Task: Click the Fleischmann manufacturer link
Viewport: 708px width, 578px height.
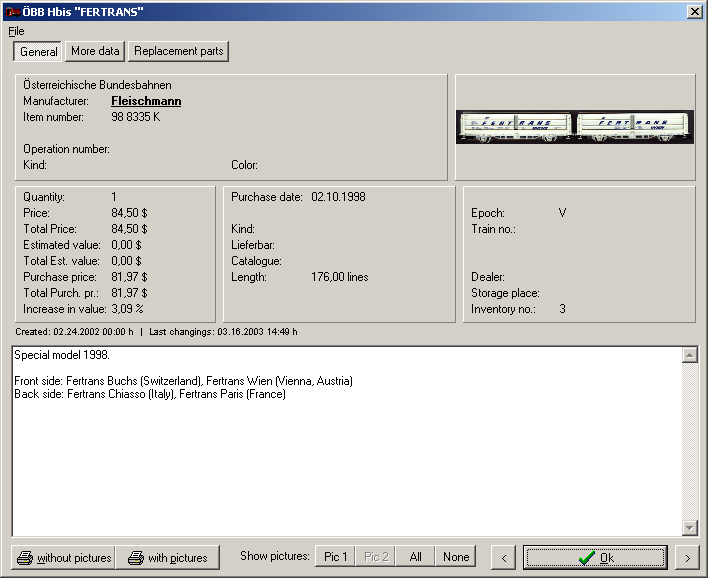Action: pyautogui.click(x=146, y=101)
